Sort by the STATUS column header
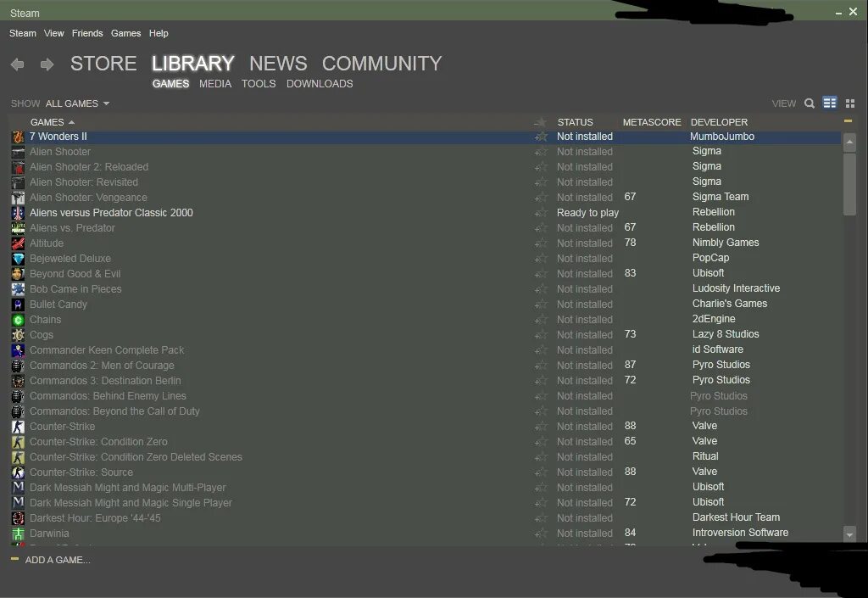868x598 pixels. click(x=575, y=122)
